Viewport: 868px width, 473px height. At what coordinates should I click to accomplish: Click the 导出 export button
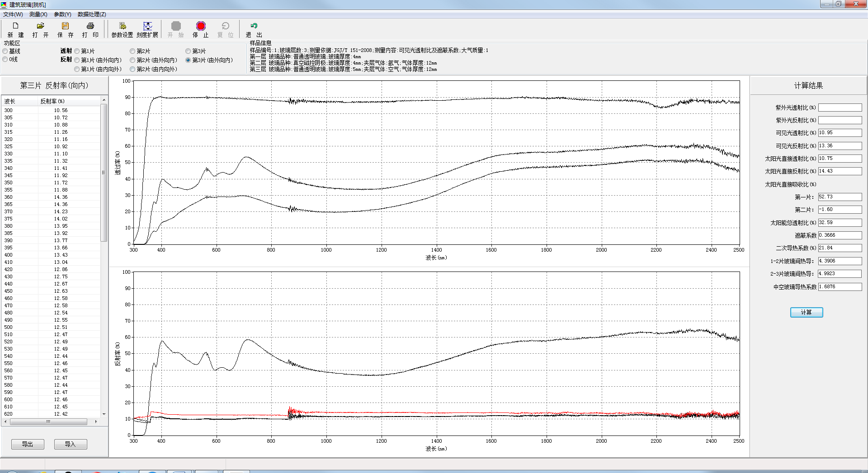(x=28, y=444)
